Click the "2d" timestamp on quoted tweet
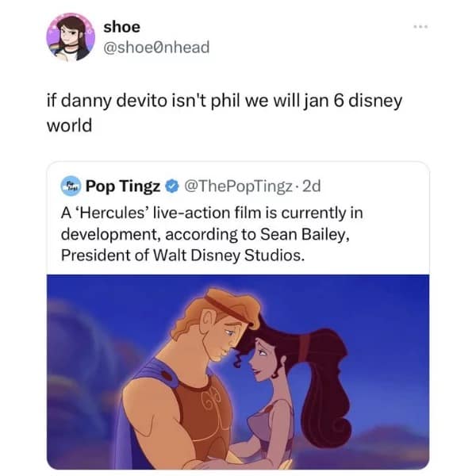The image size is (476, 476). click(x=312, y=186)
